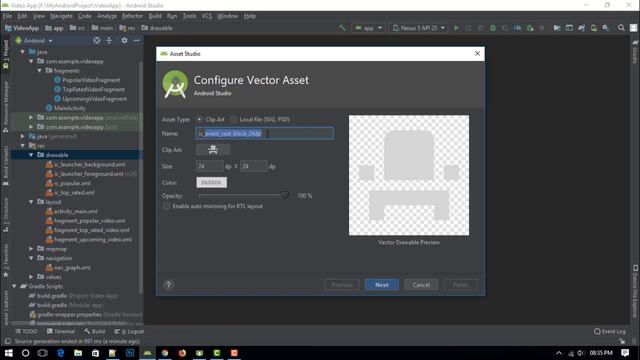Open Edge browser from taskbar

tap(60, 353)
